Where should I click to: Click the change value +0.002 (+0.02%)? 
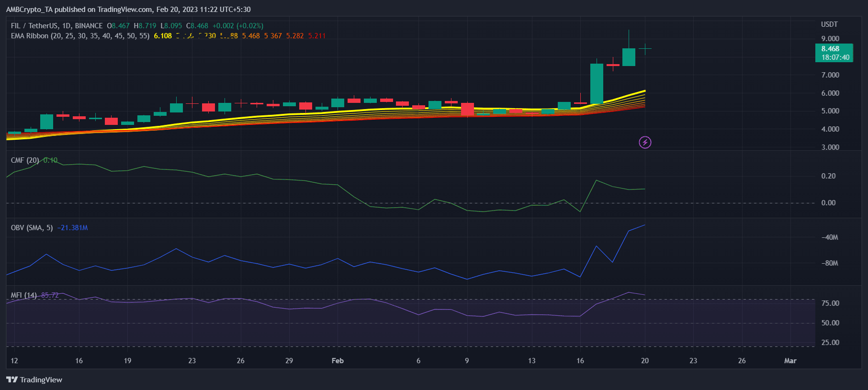pyautogui.click(x=238, y=26)
